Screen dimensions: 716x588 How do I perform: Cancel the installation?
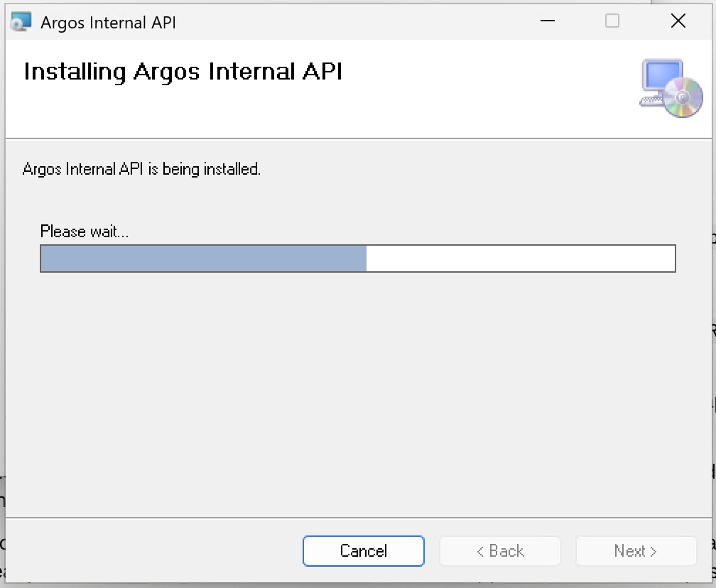coord(364,550)
